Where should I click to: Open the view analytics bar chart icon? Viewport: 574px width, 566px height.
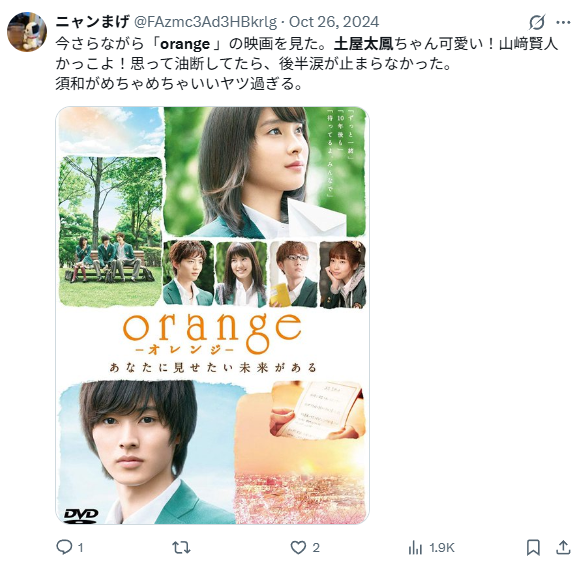pyautogui.click(x=415, y=548)
